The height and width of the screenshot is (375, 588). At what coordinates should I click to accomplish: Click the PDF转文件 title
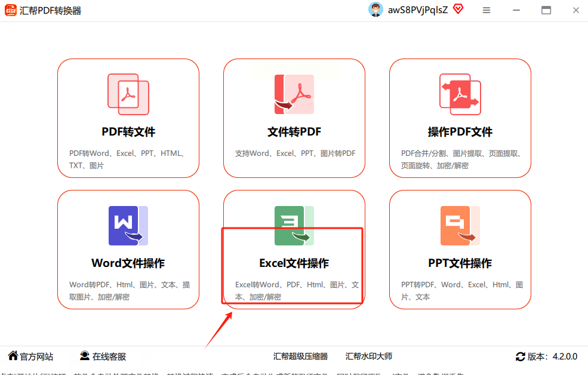pos(128,131)
